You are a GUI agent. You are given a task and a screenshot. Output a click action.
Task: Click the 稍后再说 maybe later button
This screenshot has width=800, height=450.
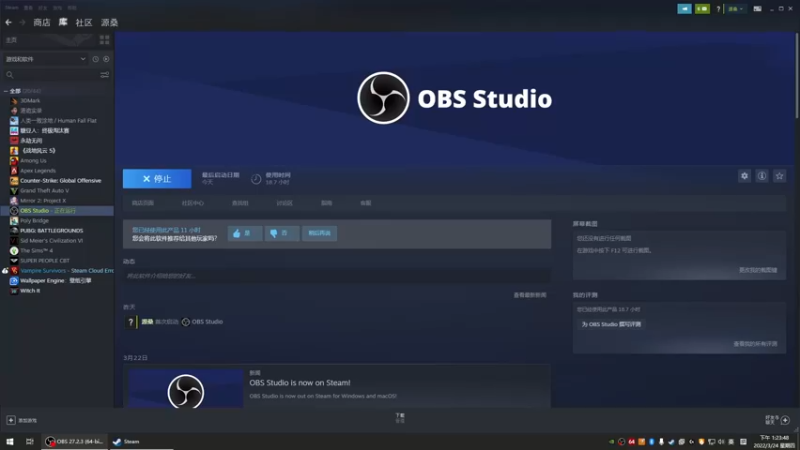coord(319,233)
